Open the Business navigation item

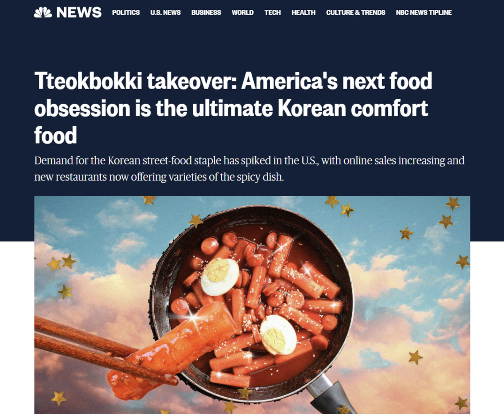pyautogui.click(x=206, y=12)
